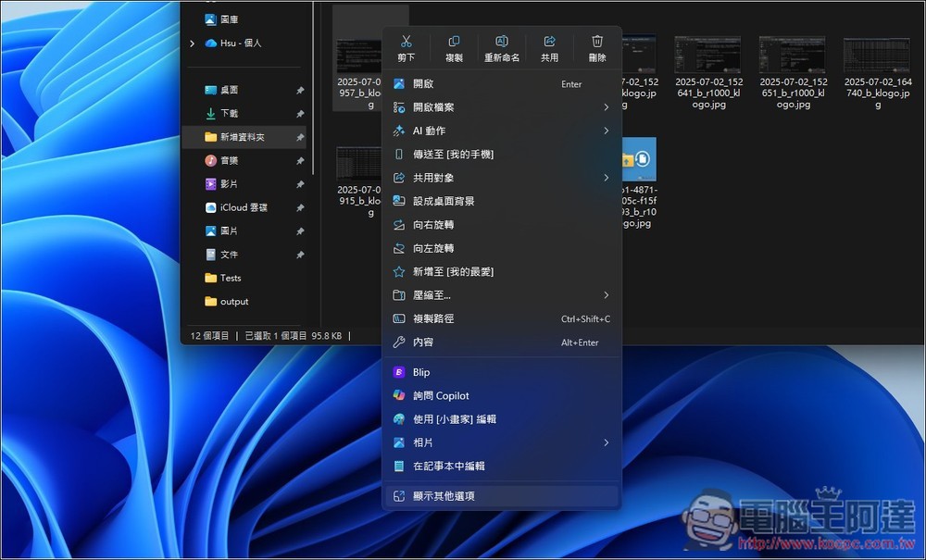Click 顯示其他選項 at menu bottom
The image size is (926, 560).
tap(501, 496)
